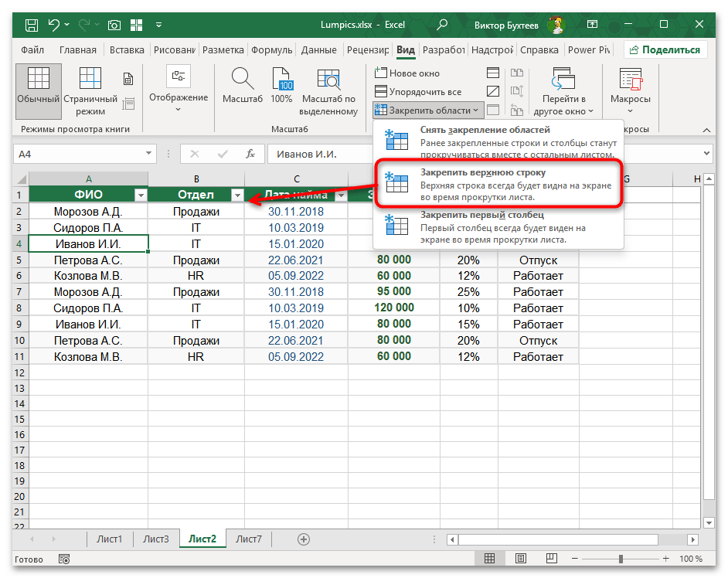Open filter dropdown for ФИО column

click(x=141, y=195)
